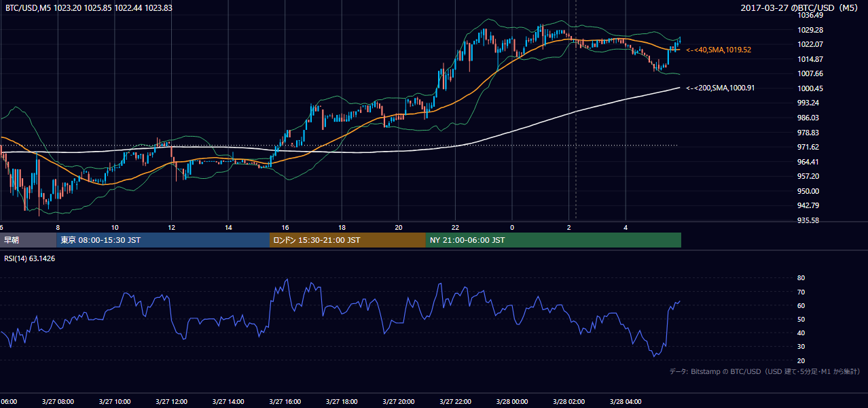Click RSI scale value 50
The image size is (868, 408).
(801, 319)
